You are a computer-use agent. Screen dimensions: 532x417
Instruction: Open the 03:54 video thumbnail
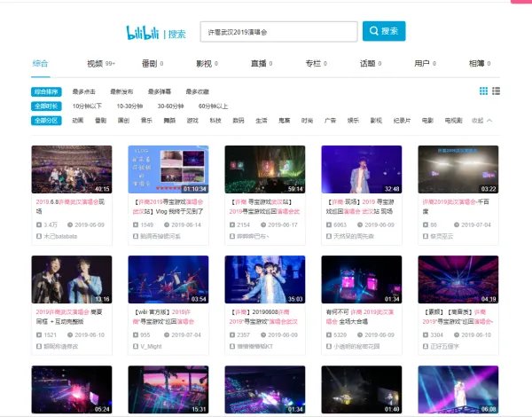click(x=168, y=279)
